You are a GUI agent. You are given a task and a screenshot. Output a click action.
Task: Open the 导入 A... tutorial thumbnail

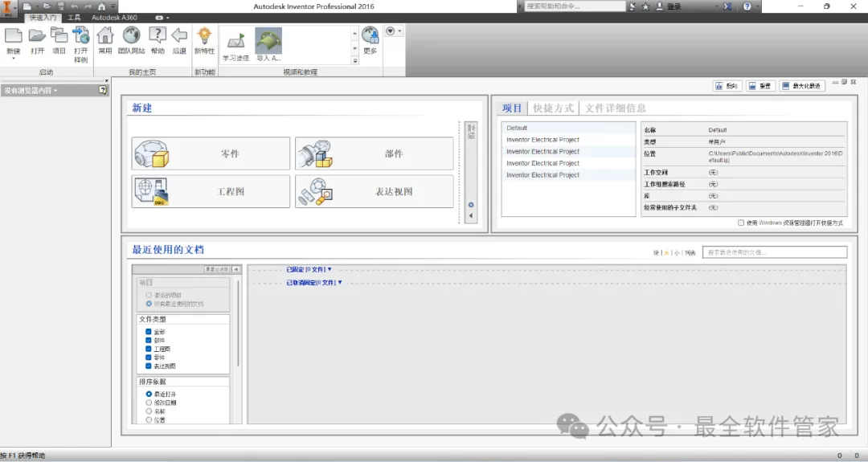[268, 45]
